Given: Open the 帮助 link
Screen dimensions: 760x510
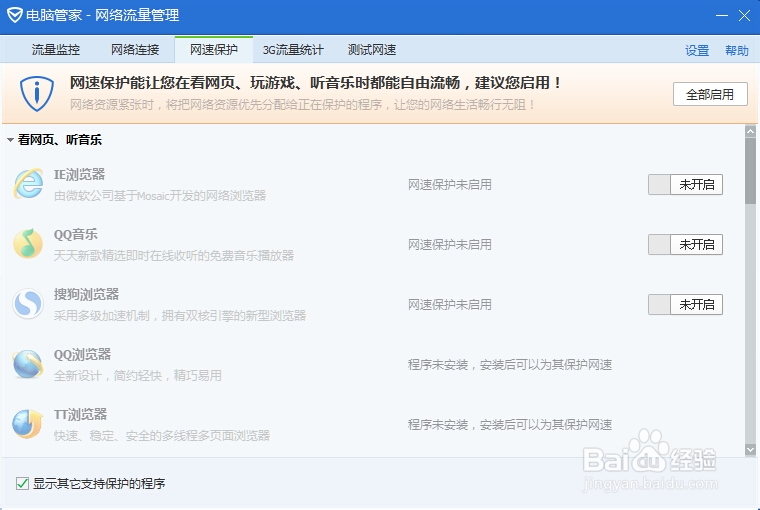Looking at the screenshot, I should (737, 50).
